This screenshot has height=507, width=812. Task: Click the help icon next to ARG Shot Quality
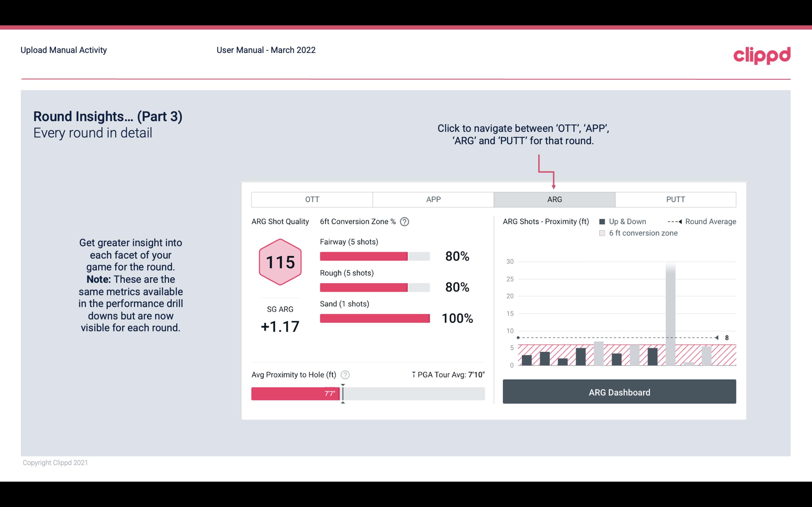click(406, 222)
